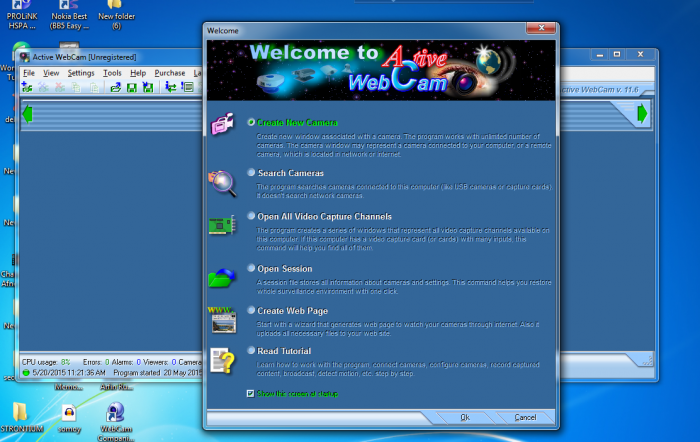
Task: Open the WebCam Companion desktop shortcut
Action: 115,421
